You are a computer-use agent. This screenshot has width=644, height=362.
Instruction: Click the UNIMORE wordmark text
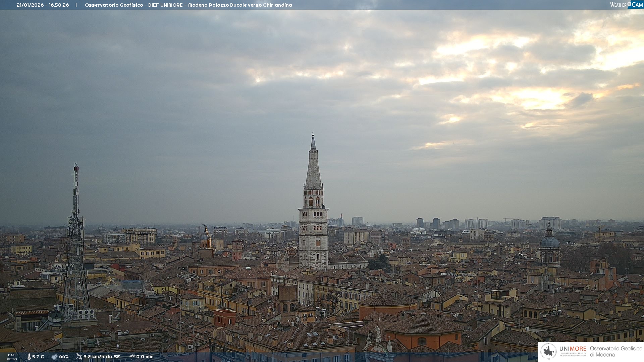pos(573,349)
